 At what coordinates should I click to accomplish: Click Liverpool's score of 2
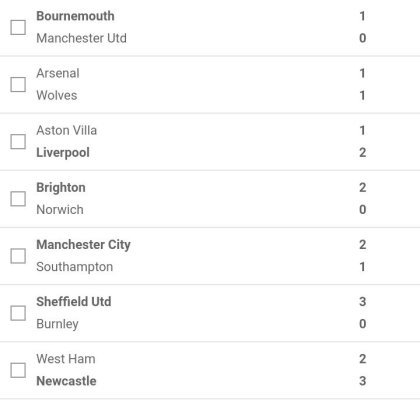pyautogui.click(x=362, y=152)
